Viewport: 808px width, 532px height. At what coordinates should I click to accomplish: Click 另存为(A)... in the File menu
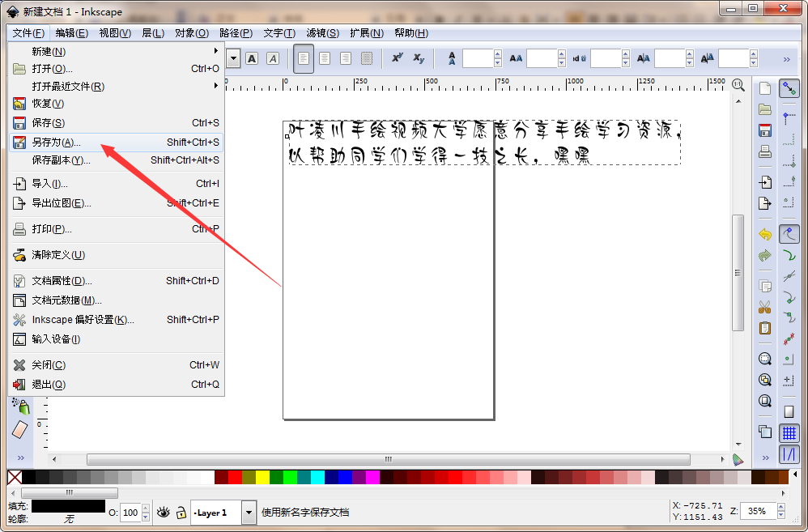pyautogui.click(x=57, y=142)
